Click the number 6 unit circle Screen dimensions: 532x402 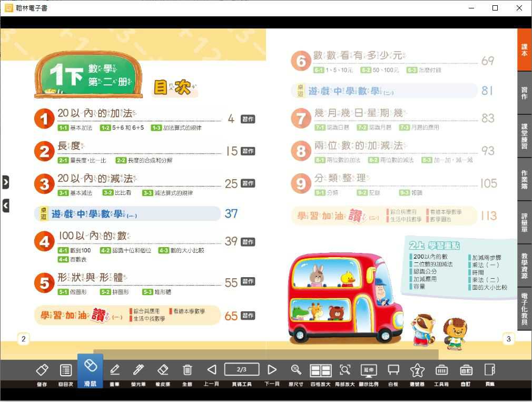coord(301,61)
